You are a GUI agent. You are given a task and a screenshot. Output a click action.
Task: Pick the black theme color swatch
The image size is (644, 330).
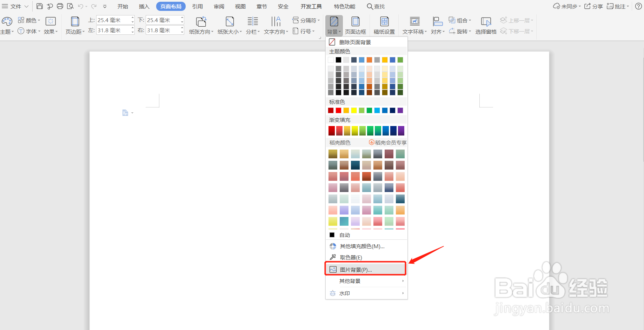tap(338, 60)
